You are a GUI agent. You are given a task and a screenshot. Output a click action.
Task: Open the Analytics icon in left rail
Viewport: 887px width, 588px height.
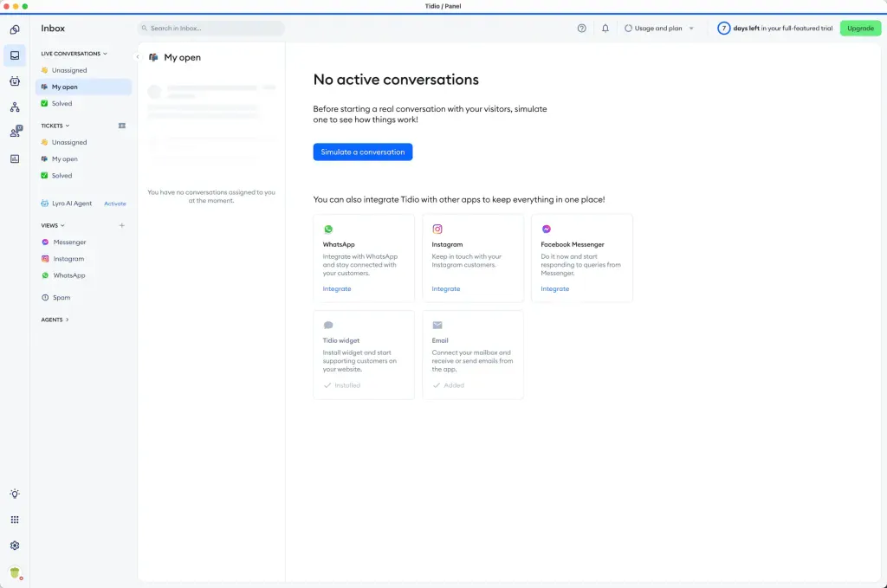coord(15,158)
